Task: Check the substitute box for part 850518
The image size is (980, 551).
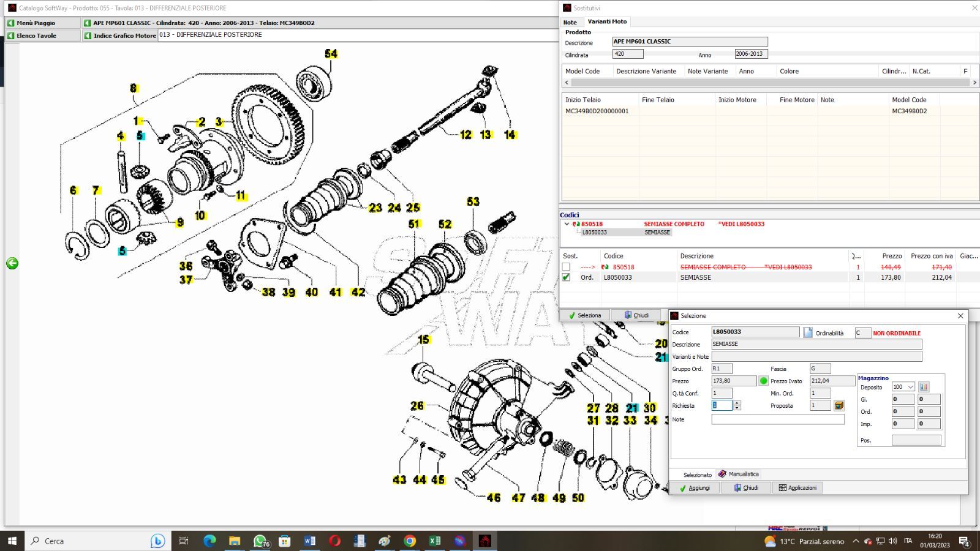Action: coord(566,267)
